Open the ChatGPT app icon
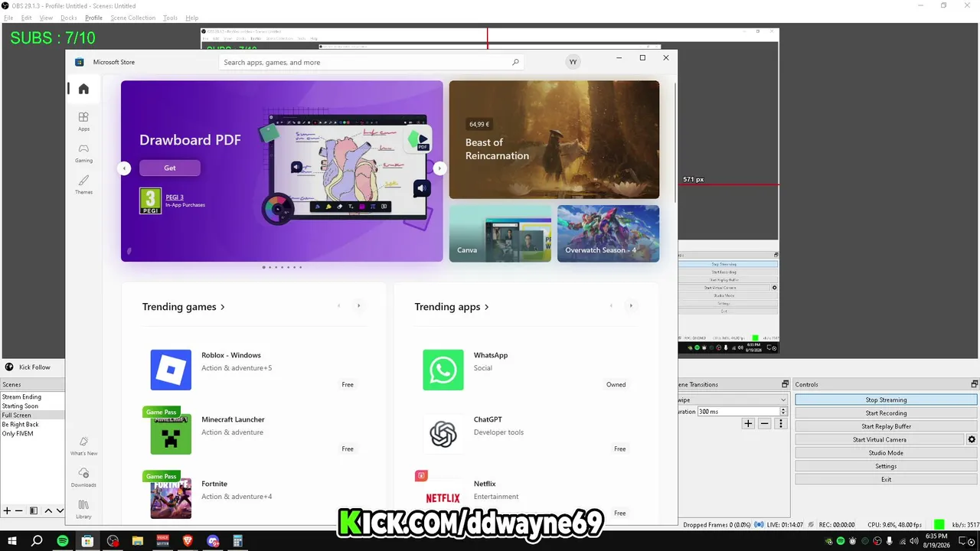The width and height of the screenshot is (980, 551). (443, 434)
